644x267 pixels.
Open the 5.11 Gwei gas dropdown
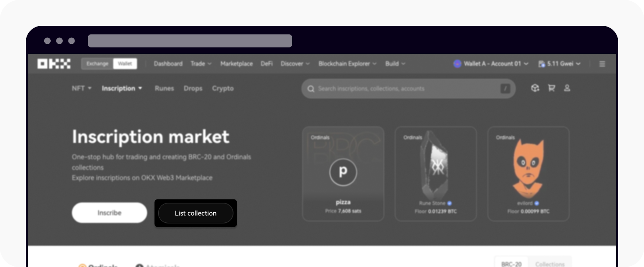tap(559, 64)
